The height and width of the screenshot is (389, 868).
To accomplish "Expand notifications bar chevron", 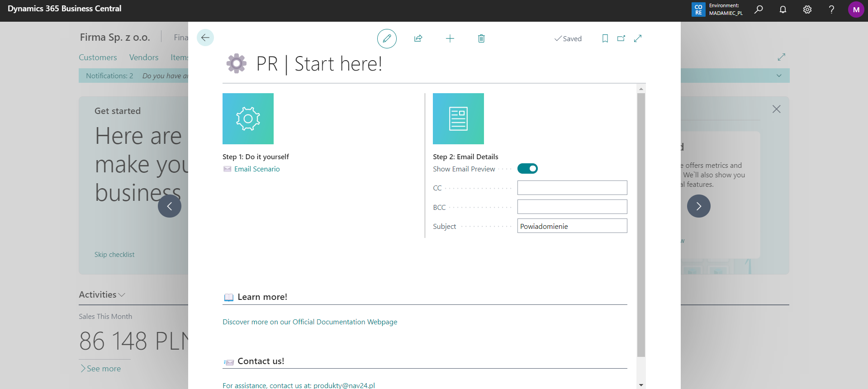I will [779, 76].
